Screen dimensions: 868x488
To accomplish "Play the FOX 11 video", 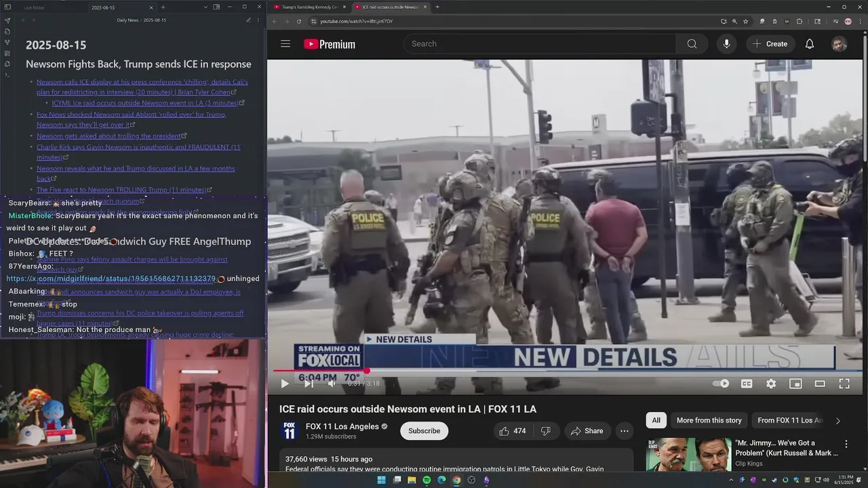I will [285, 384].
